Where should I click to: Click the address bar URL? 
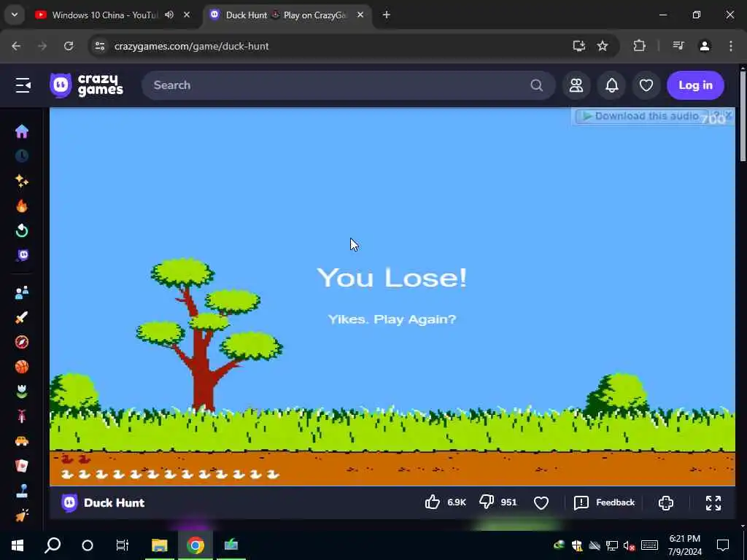pyautogui.click(x=192, y=46)
